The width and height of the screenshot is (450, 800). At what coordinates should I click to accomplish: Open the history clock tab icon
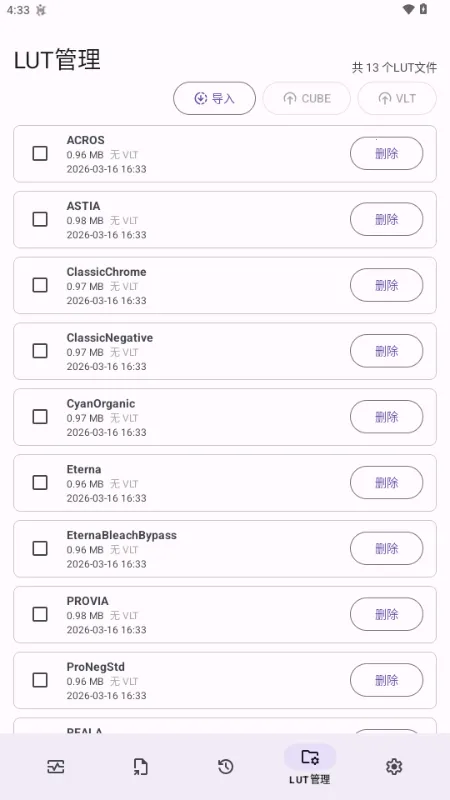tap(226, 766)
